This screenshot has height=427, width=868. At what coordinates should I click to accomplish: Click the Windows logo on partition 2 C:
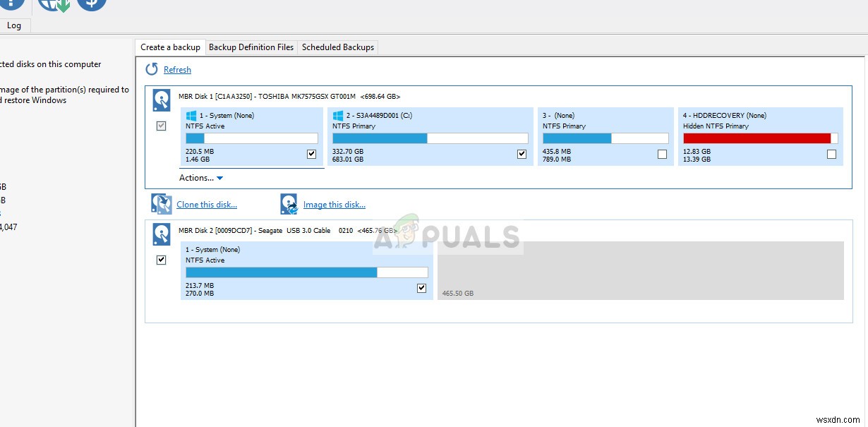tap(338, 115)
